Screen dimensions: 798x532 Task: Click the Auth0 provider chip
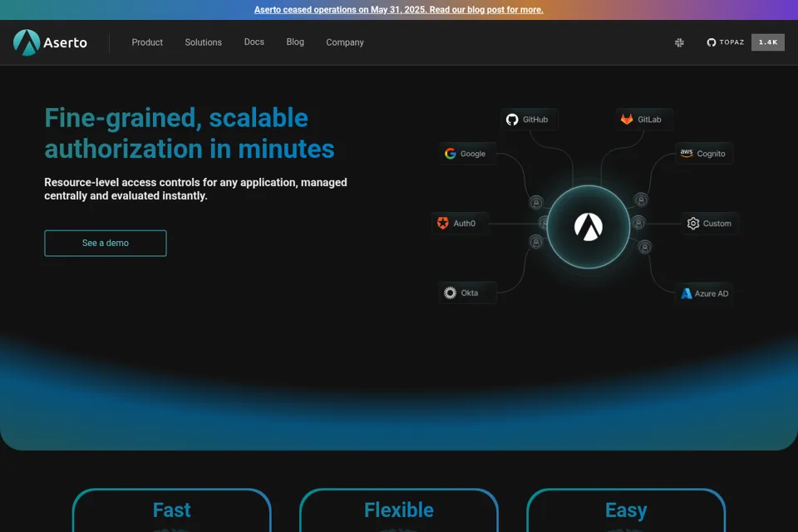click(x=460, y=224)
